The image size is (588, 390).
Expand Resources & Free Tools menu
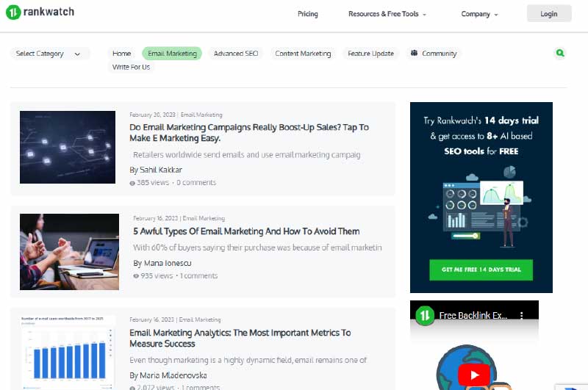point(387,14)
